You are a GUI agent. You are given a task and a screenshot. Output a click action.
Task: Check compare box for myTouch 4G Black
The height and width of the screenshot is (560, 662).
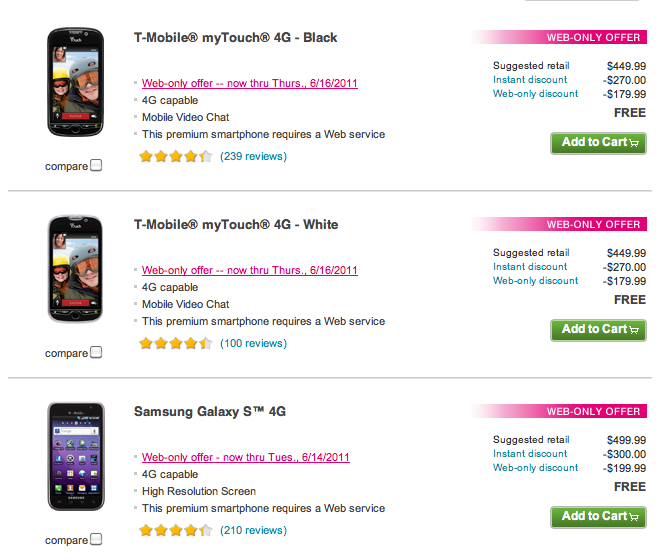[x=96, y=166]
